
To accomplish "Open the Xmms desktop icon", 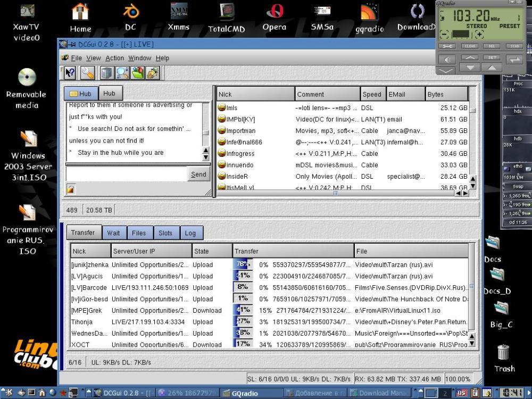I will coord(178,17).
